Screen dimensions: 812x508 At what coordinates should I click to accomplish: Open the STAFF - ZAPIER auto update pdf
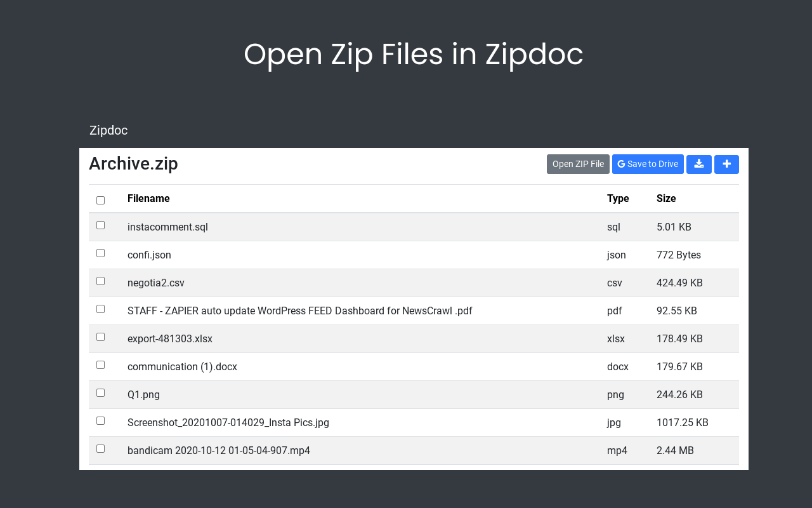pos(300,311)
